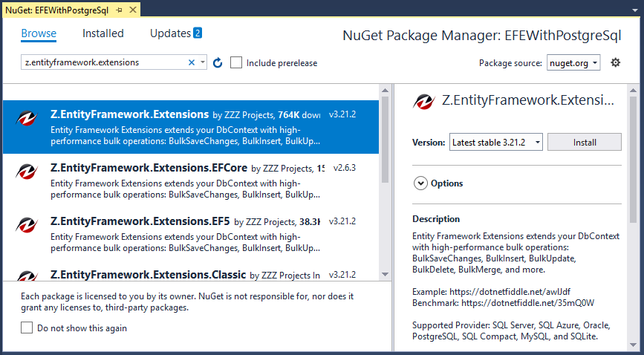
Task: Click the NuGet Package Manager: EFEWithPostgreSql heading
Action: [x=482, y=36]
